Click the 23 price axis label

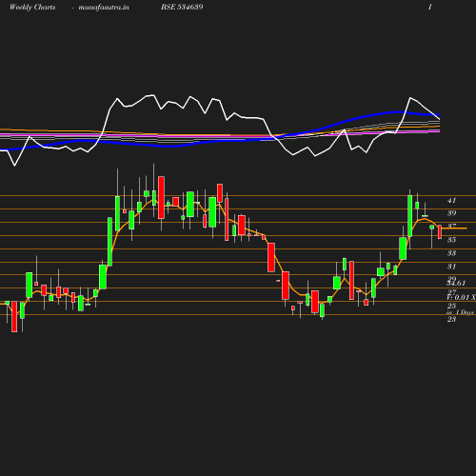pyautogui.click(x=451, y=319)
